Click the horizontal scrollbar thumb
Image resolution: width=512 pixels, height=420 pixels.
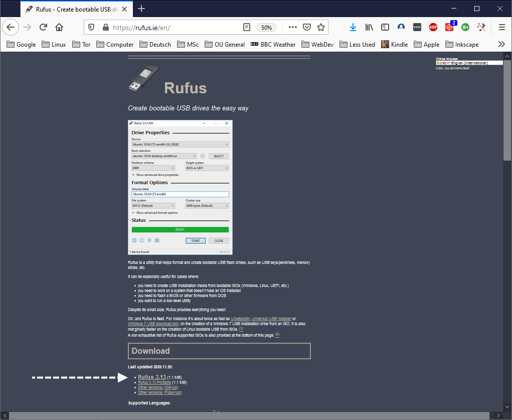pos(249,415)
